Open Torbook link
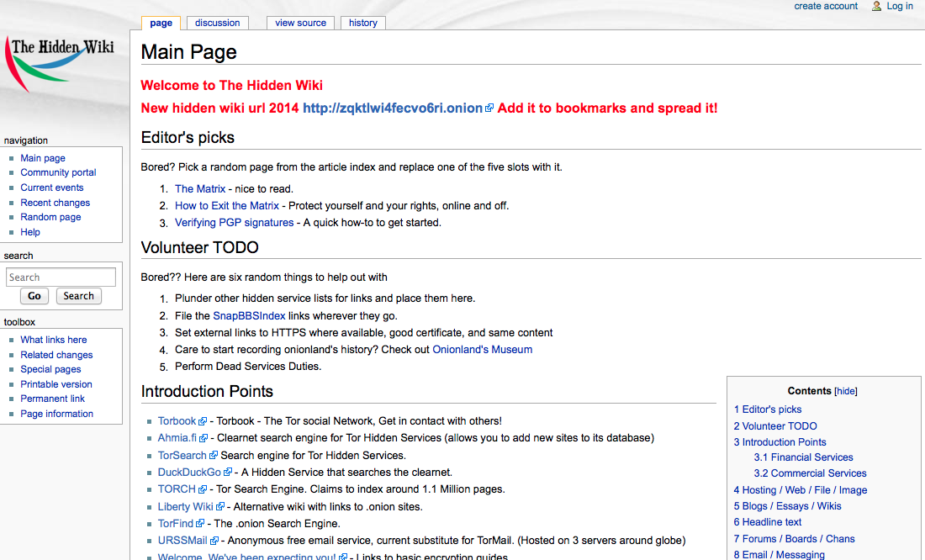Screen dimensions: 925x560 pyautogui.click(x=177, y=420)
